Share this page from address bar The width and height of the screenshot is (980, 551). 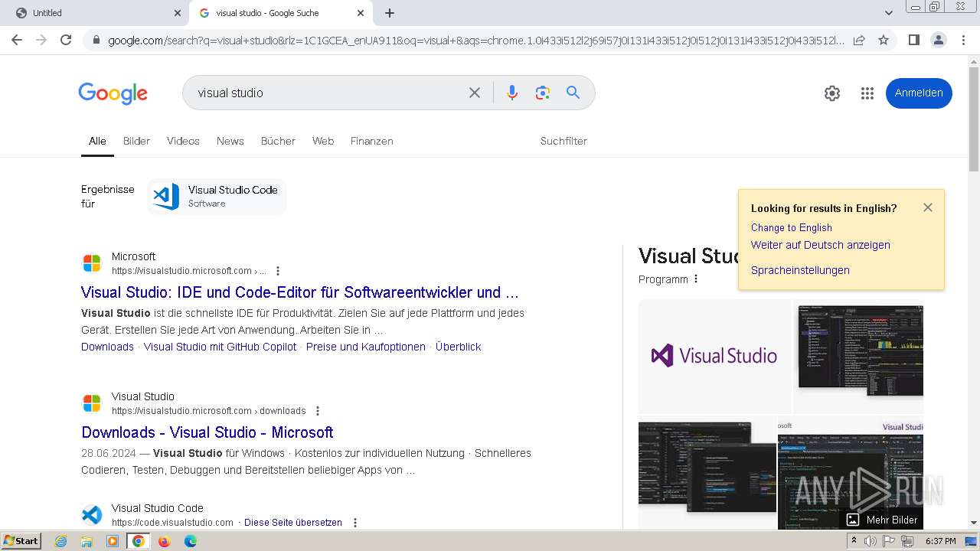pos(859,40)
